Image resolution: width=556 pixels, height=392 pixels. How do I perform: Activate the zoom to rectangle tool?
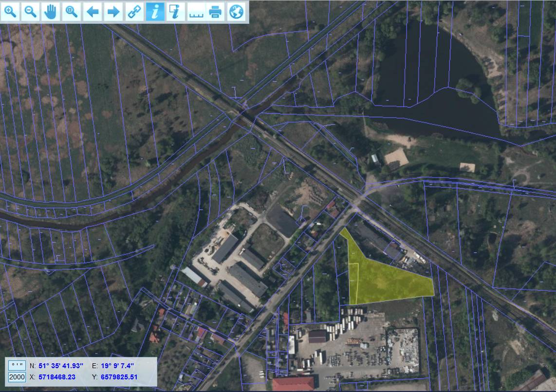(x=72, y=12)
